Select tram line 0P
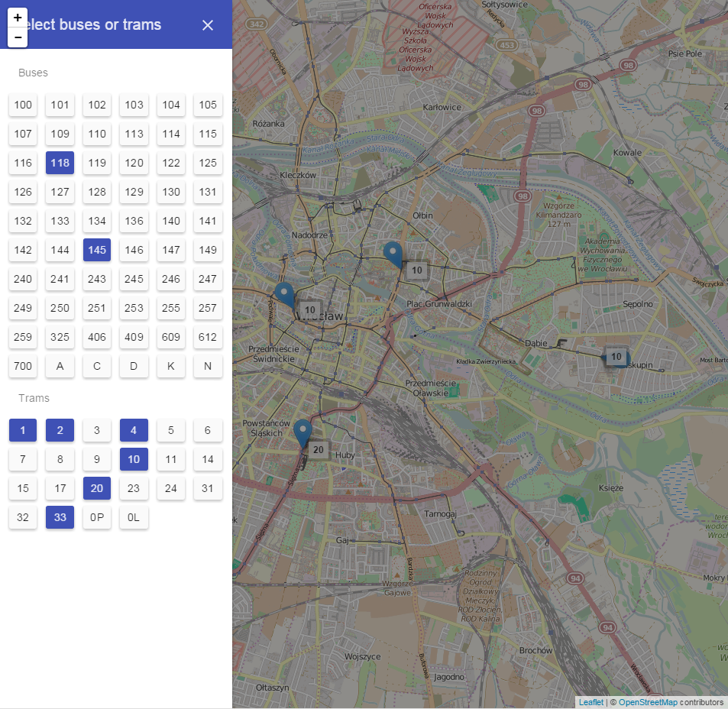Image resolution: width=728 pixels, height=709 pixels. tap(97, 517)
